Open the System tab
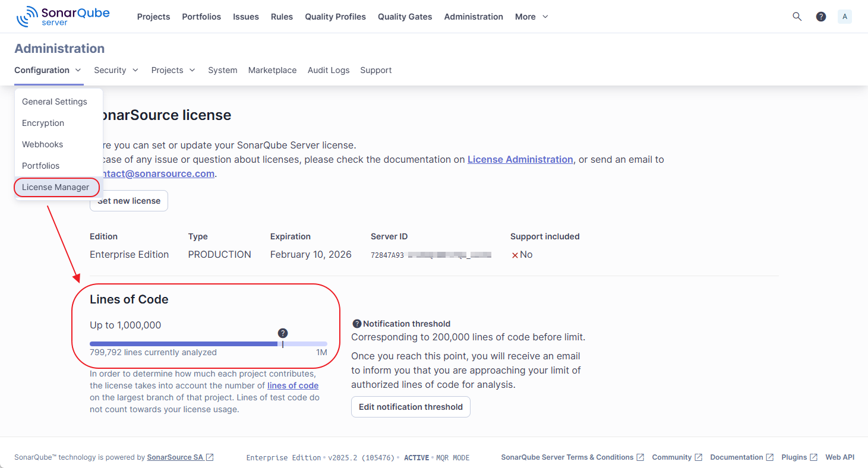The image size is (868, 468). (223, 70)
